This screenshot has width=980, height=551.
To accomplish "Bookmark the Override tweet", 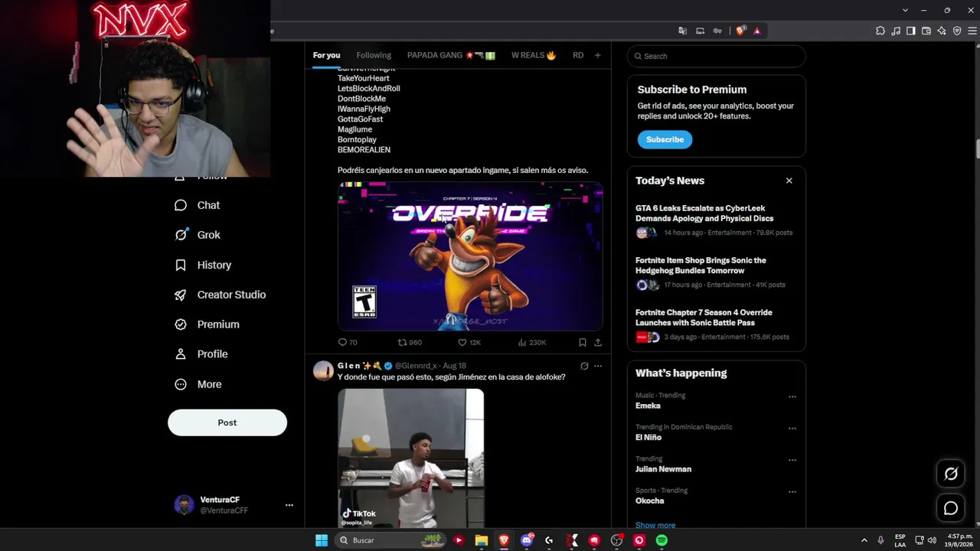I will click(583, 342).
